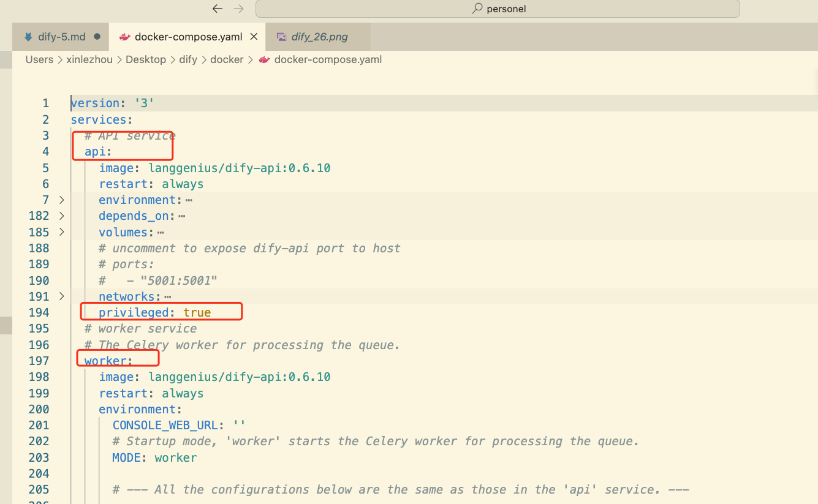818x504 pixels.
Task: Click the personel command center search field
Action: (x=498, y=9)
